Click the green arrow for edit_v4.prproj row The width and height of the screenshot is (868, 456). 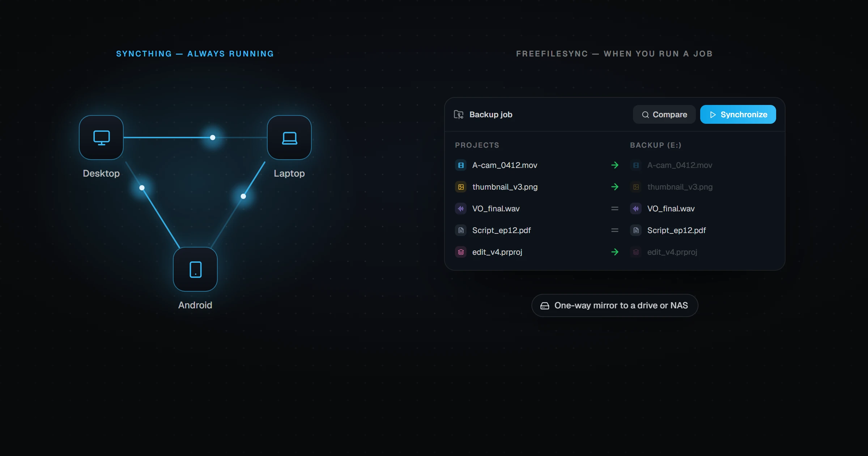615,252
